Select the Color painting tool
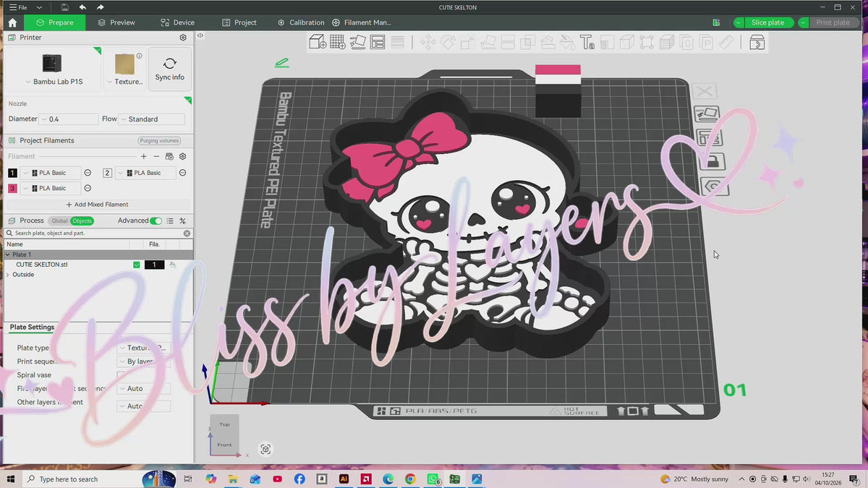The height and width of the screenshot is (488, 868). (x=568, y=43)
